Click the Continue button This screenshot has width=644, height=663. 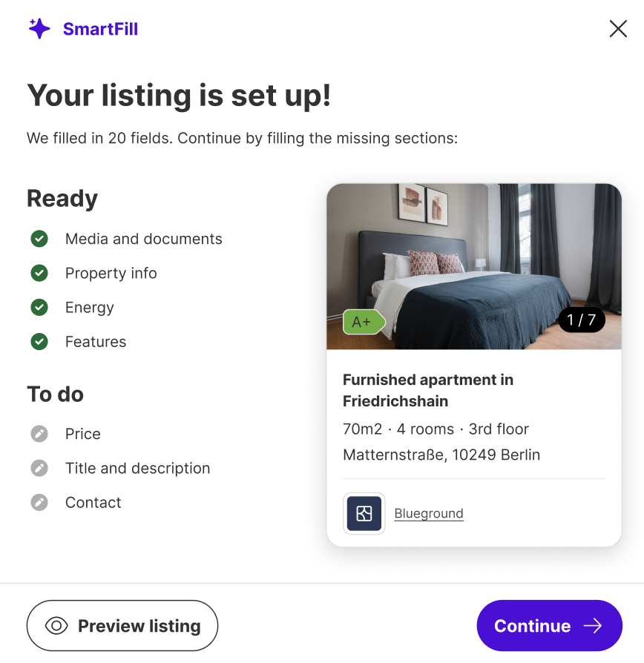click(549, 626)
